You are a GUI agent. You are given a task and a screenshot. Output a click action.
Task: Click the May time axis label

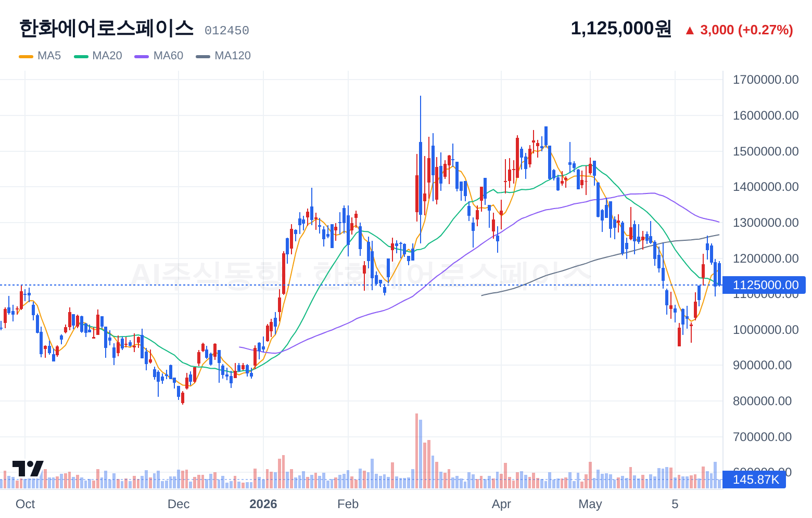pos(590,504)
